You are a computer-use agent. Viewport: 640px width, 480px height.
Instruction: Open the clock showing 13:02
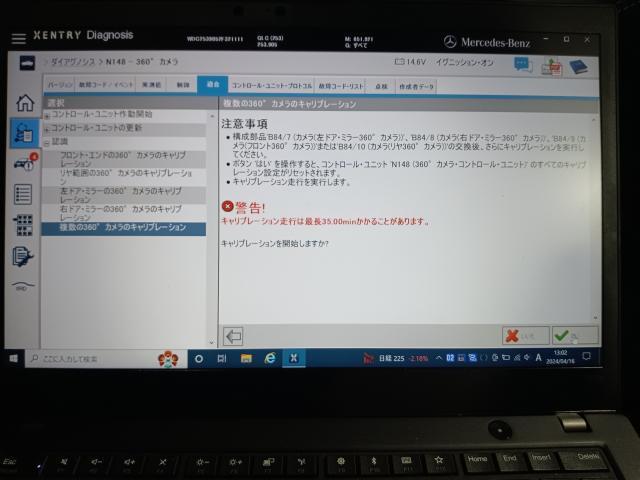(560, 357)
